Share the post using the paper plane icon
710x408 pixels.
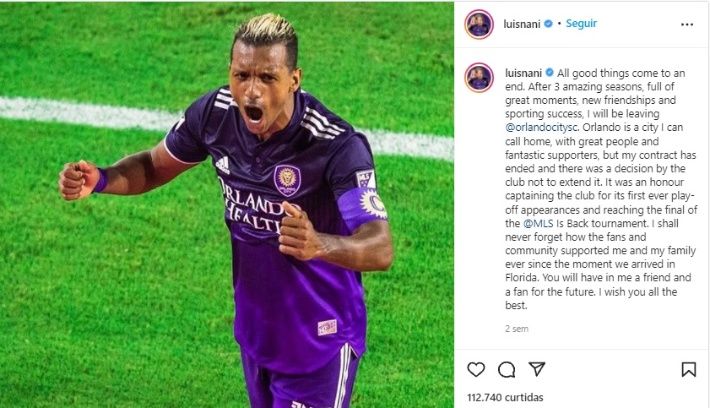[x=537, y=369]
